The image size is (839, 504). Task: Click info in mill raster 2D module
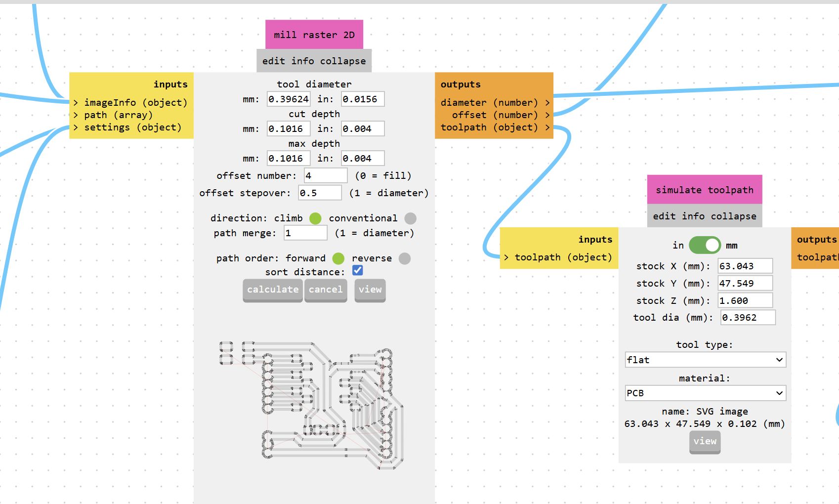pyautogui.click(x=302, y=61)
